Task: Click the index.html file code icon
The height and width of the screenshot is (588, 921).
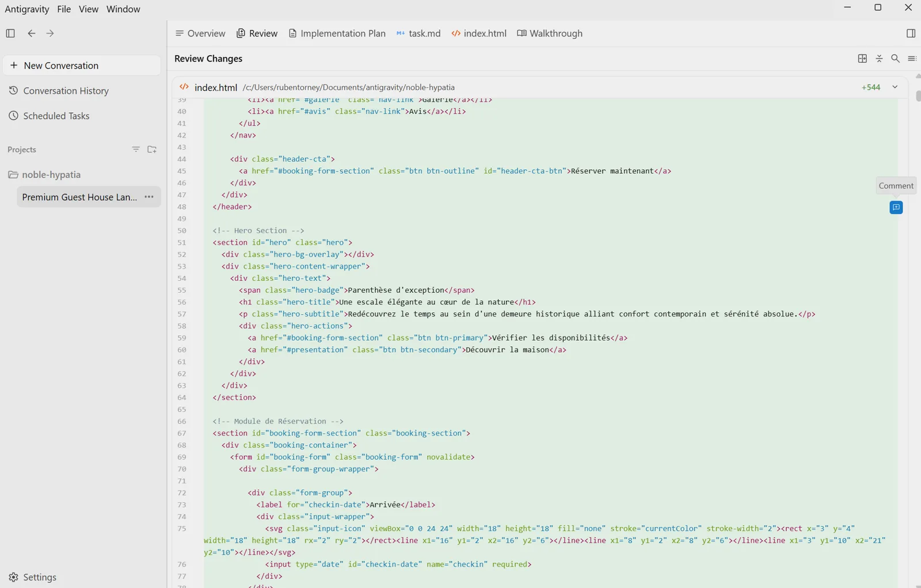Action: (x=184, y=87)
